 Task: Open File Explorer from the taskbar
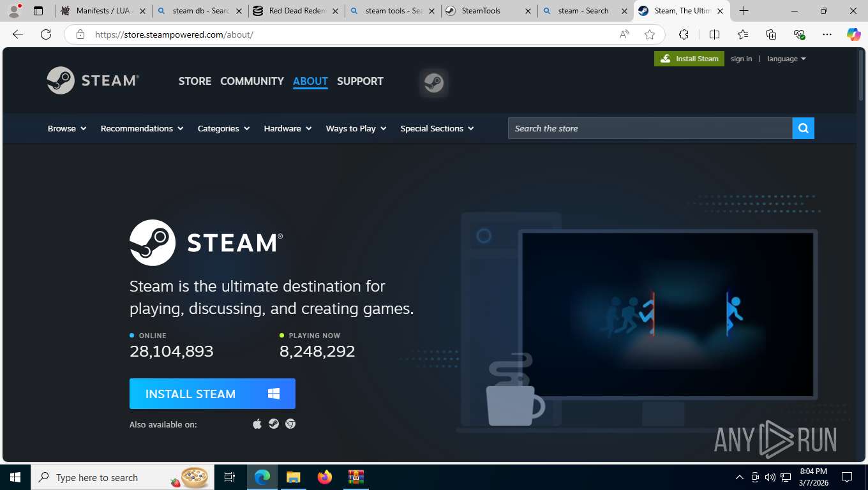pyautogui.click(x=293, y=477)
